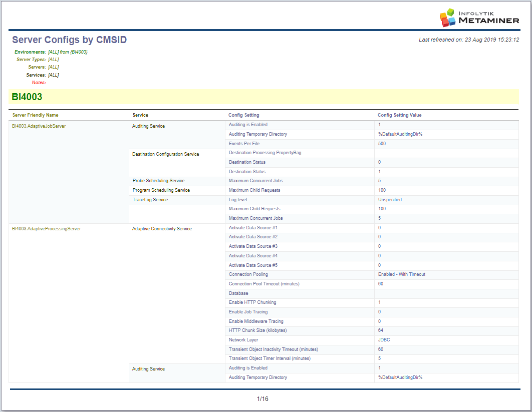Select 'Activate Data Source #2' setting

(253, 237)
